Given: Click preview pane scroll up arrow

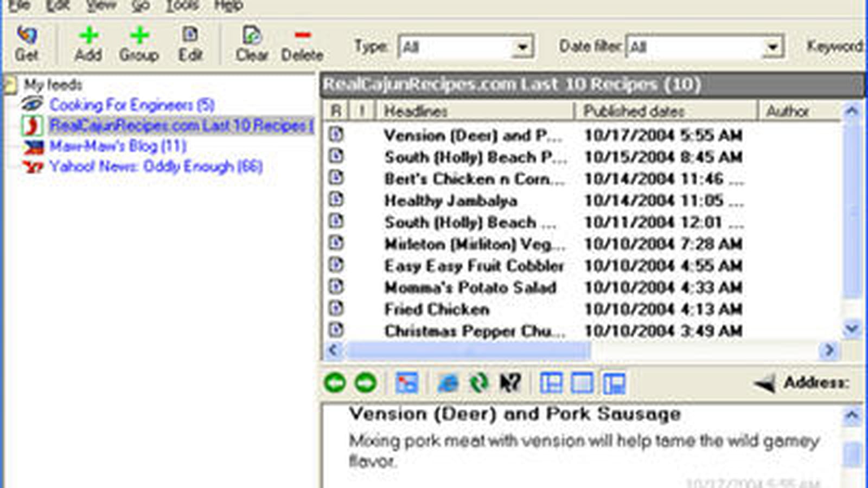Looking at the screenshot, I should pos(852,416).
